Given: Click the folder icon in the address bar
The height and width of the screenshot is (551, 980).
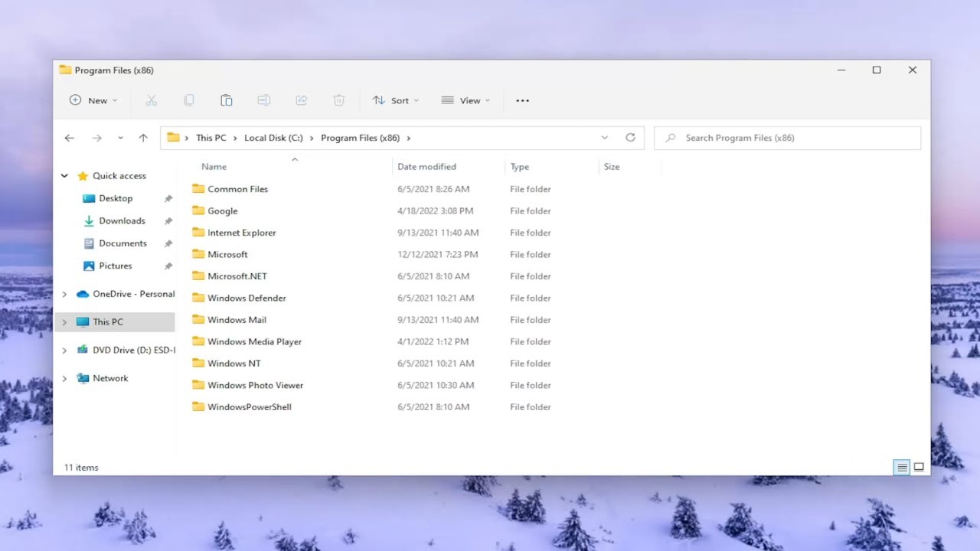Looking at the screenshot, I should click(x=173, y=138).
